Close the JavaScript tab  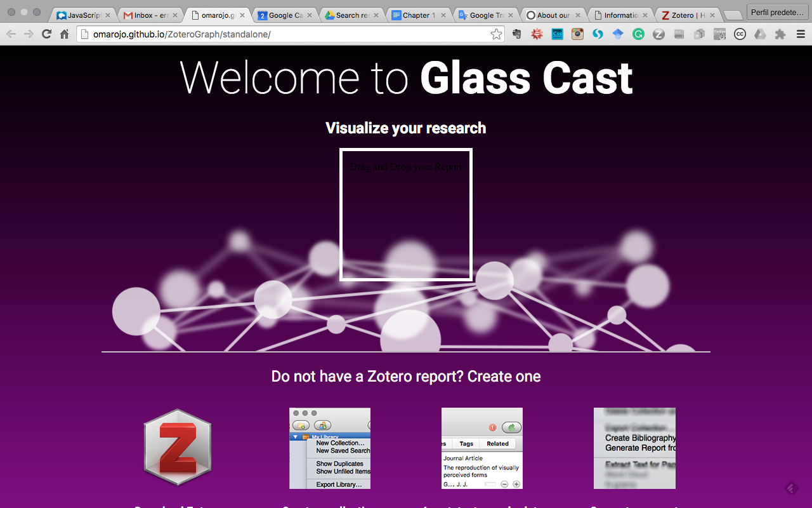[108, 15]
